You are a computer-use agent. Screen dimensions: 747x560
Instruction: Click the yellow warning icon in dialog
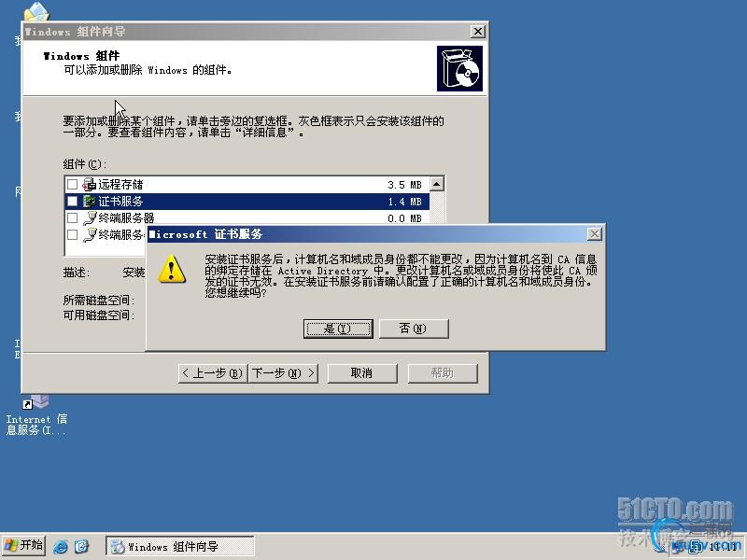(172, 269)
